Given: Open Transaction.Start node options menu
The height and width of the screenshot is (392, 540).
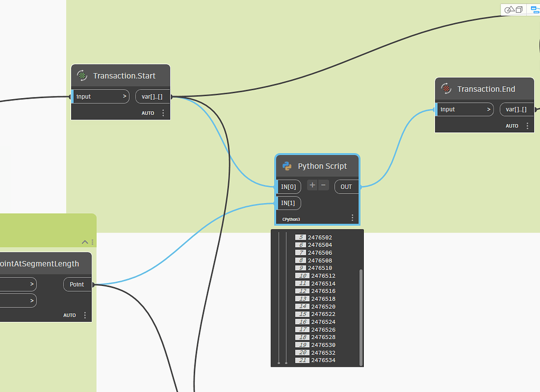Looking at the screenshot, I should pos(163,112).
